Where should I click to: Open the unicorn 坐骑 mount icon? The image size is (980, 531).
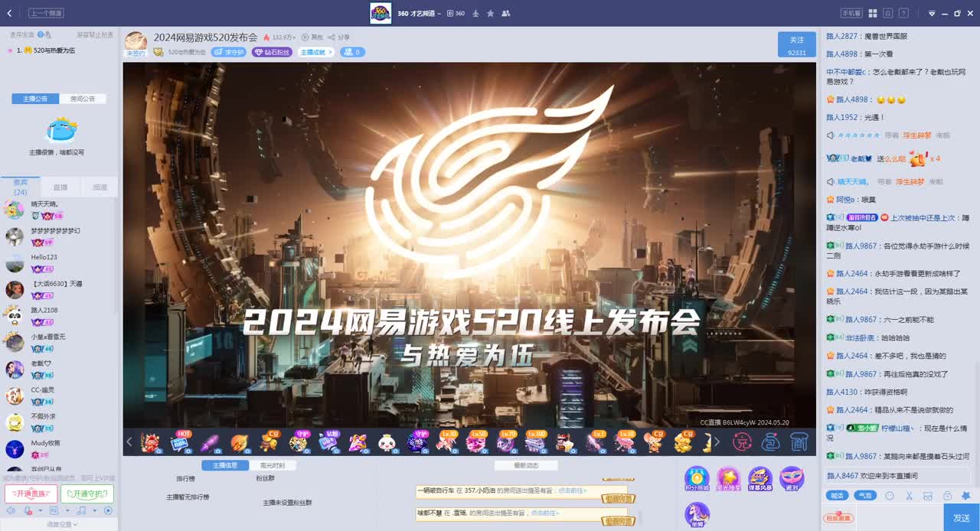click(697, 515)
